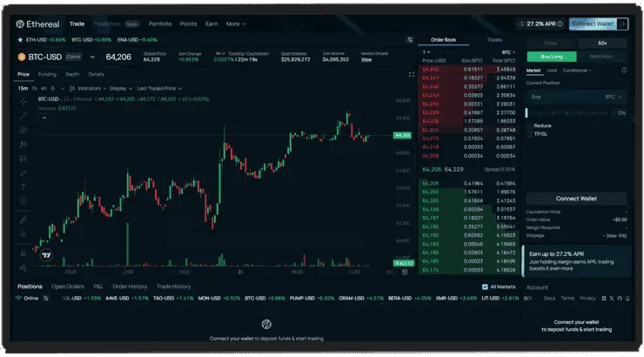Select the forecasting and position tool
The image size is (644, 357).
tap(23, 158)
